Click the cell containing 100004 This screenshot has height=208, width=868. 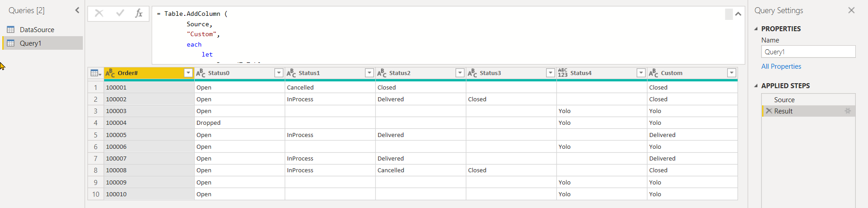point(149,123)
